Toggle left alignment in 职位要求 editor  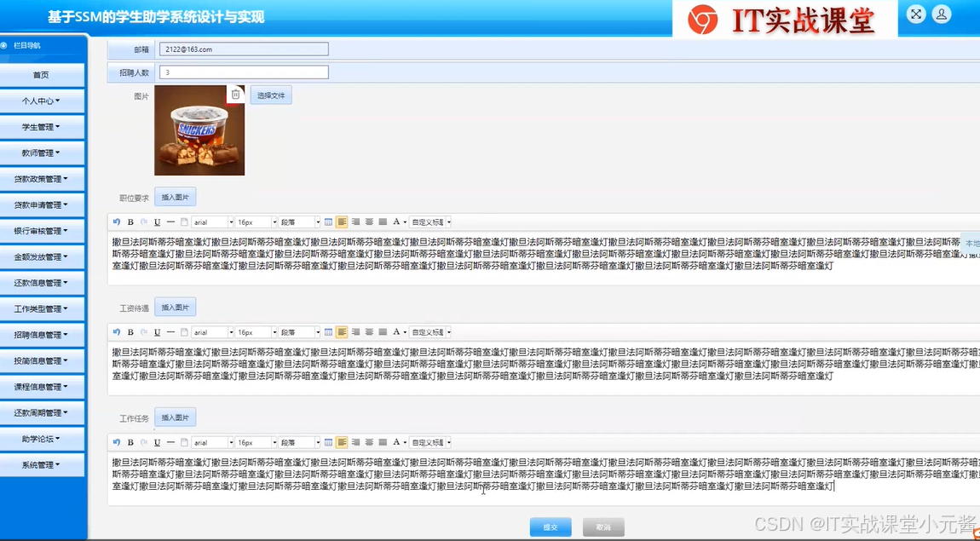click(342, 222)
